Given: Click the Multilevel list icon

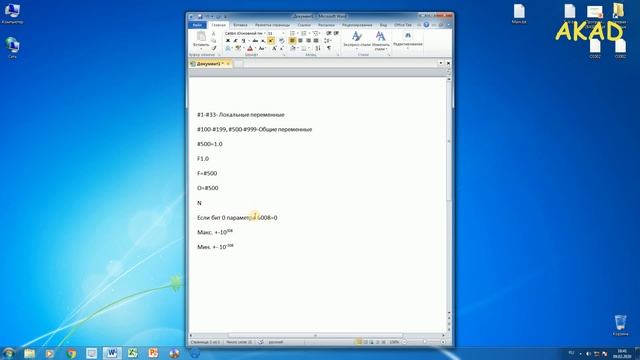Looking at the screenshot, I should point(316,33).
